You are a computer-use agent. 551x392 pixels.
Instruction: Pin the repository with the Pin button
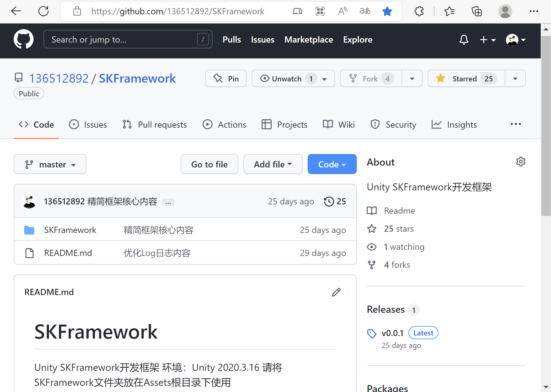pyautogui.click(x=226, y=79)
